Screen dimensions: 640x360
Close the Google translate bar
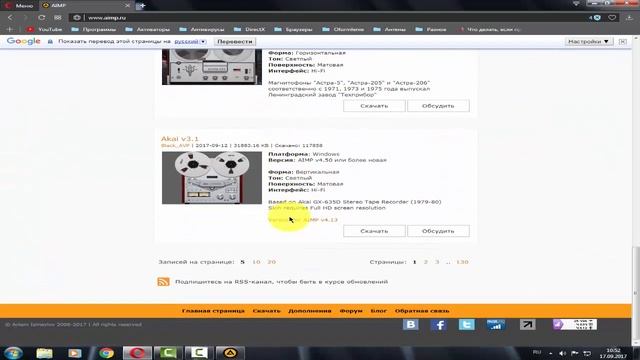click(622, 42)
